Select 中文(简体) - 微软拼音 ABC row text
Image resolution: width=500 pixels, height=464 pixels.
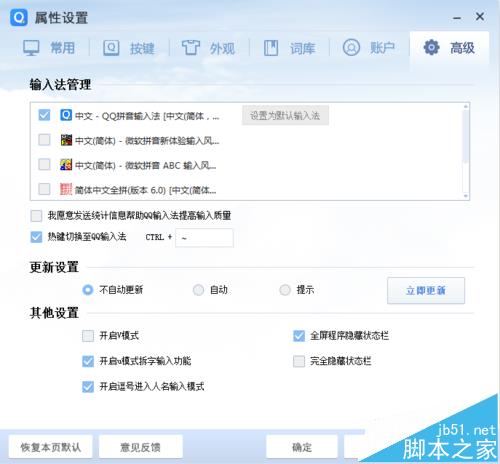(145, 165)
